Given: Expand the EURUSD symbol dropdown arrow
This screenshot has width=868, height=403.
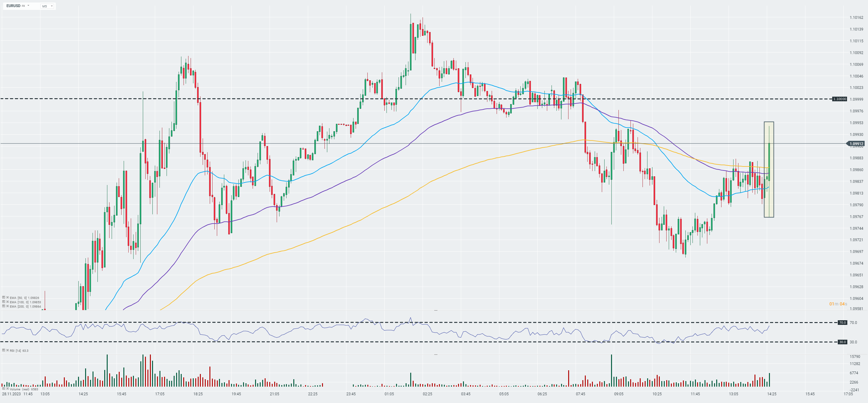Looking at the screenshot, I should click(28, 6).
